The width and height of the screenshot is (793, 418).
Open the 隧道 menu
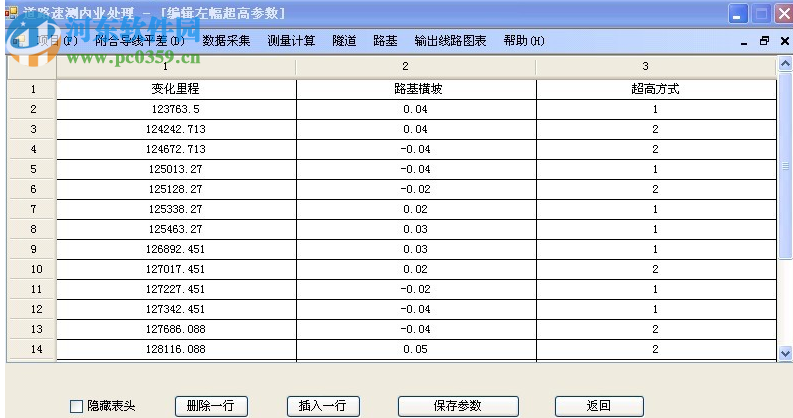click(x=344, y=41)
